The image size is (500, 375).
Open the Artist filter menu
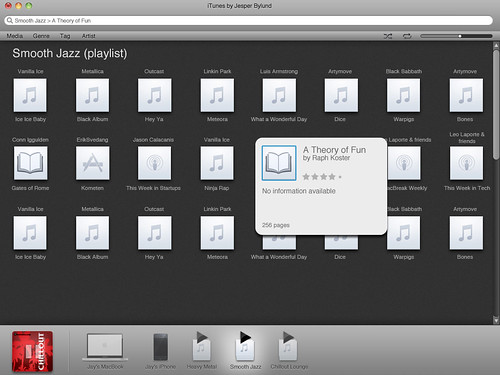coord(89,36)
